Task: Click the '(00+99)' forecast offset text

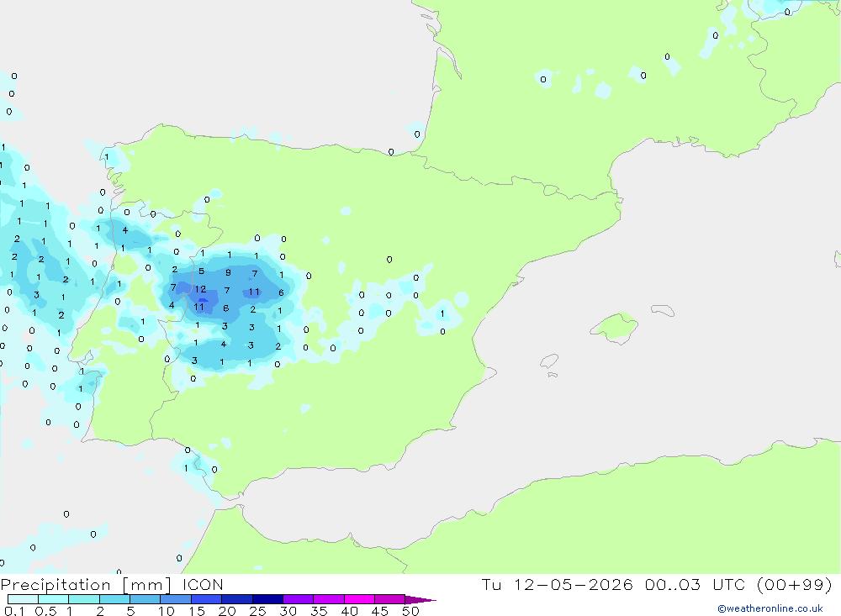Action: 795,584
